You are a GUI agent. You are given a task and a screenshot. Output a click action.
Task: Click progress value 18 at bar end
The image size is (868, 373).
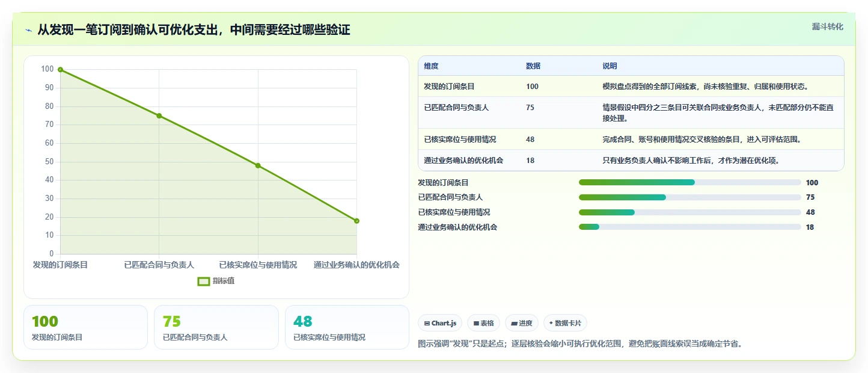pos(810,227)
